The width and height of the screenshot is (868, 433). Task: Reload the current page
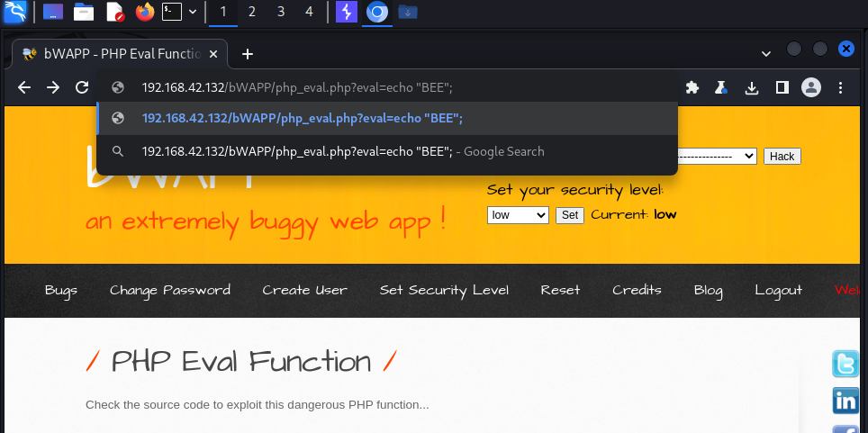point(82,87)
